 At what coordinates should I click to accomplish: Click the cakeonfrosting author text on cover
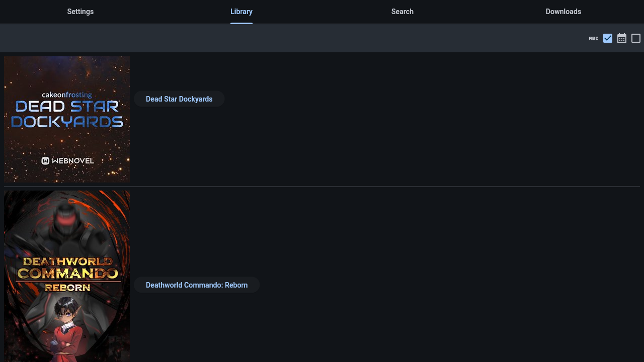coord(67,95)
